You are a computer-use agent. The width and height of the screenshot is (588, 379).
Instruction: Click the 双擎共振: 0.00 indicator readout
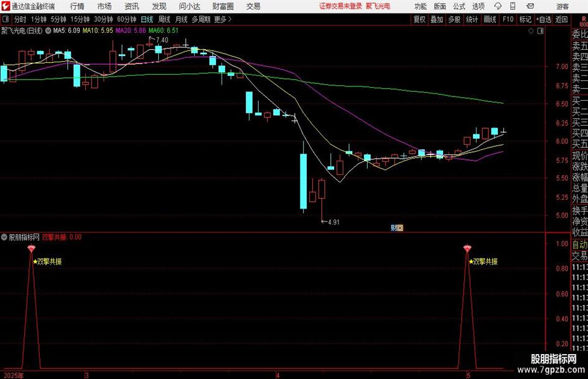[x=62, y=237]
